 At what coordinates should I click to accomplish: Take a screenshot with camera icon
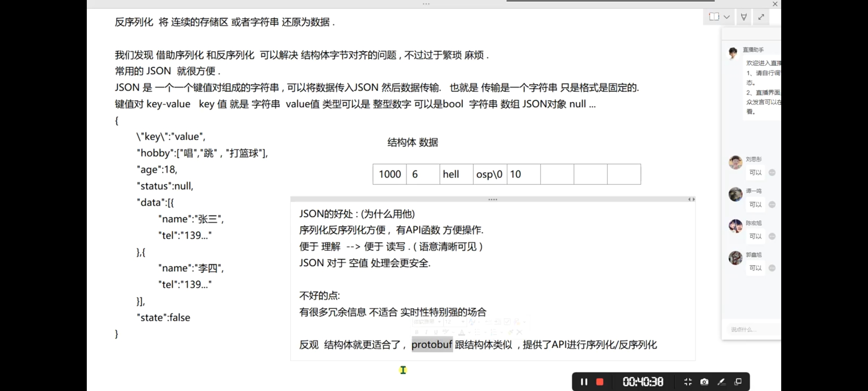pos(704,382)
